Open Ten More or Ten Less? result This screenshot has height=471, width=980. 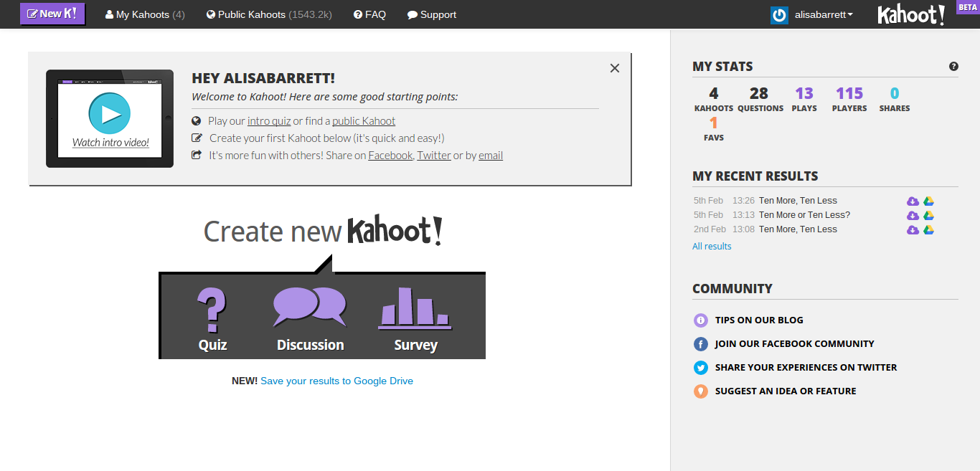(x=804, y=215)
